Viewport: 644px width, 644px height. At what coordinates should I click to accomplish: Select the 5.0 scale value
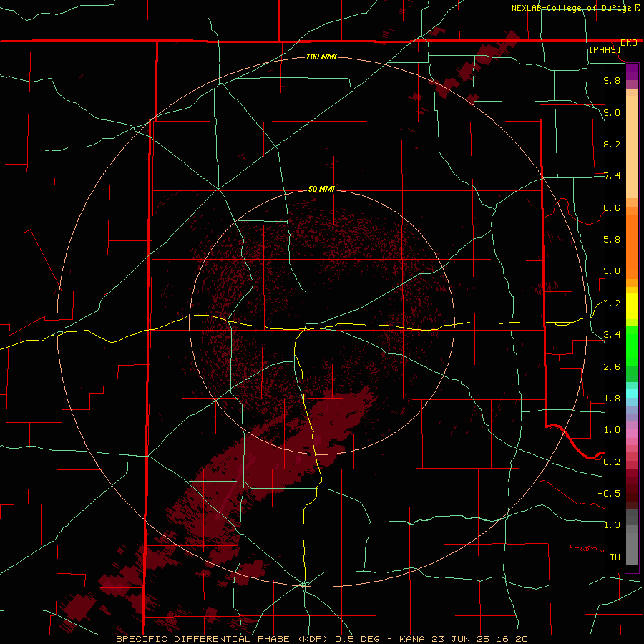coord(612,271)
